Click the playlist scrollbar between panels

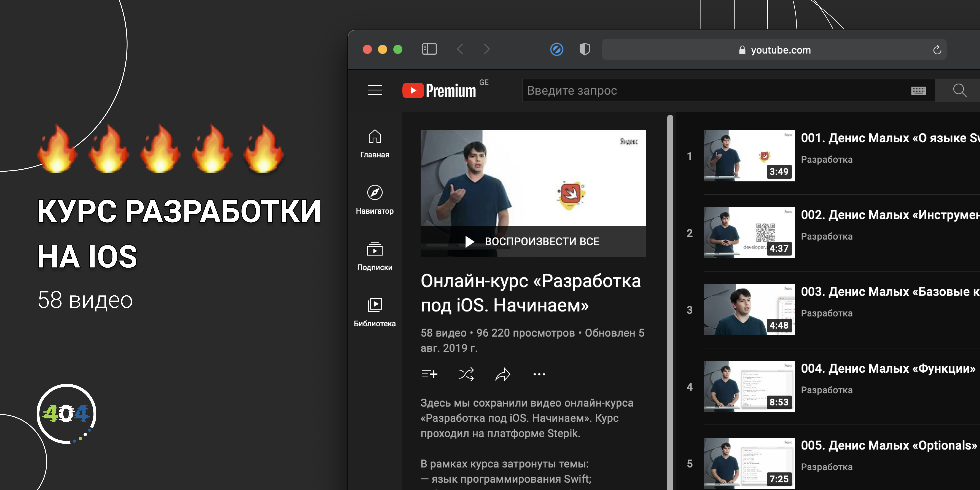pos(670,302)
